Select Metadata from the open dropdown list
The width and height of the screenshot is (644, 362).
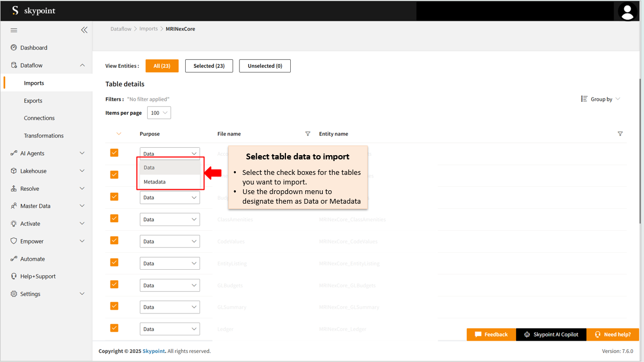coord(155,182)
